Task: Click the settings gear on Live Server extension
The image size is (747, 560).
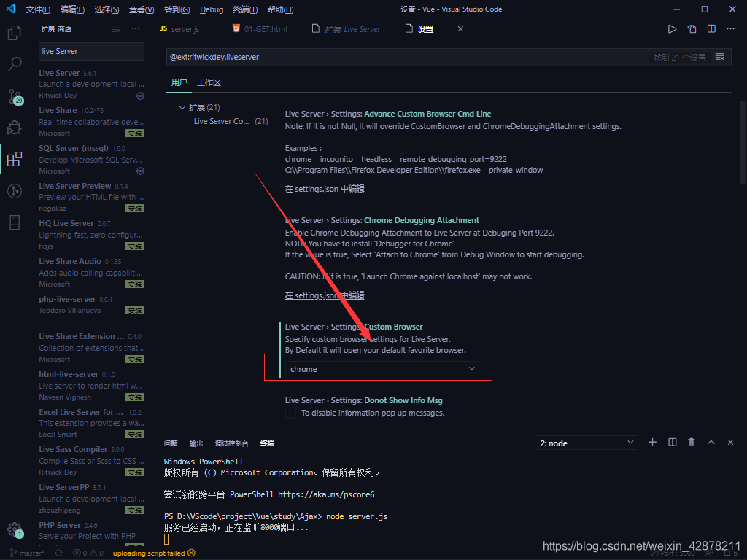Action: coord(140,96)
